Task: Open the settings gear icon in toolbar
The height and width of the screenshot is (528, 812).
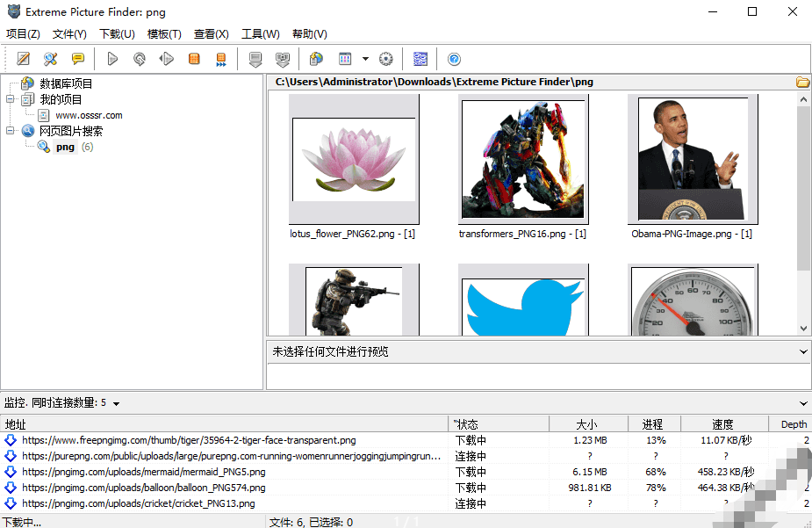Action: point(385,59)
